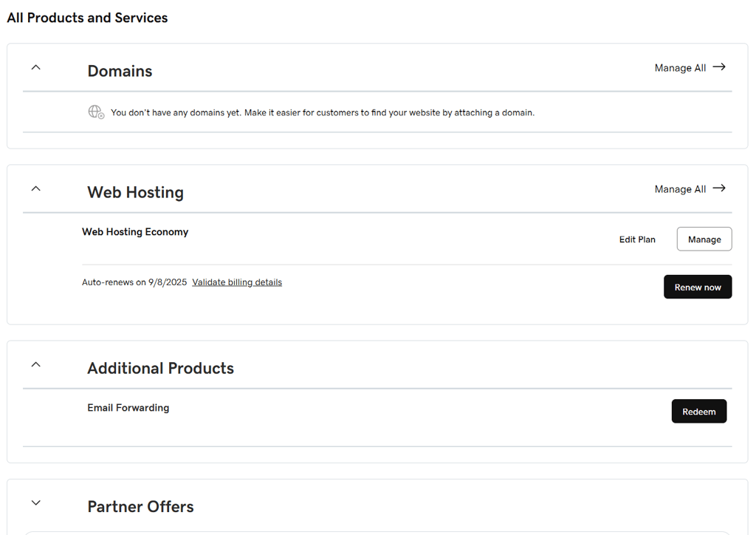Collapse the Additional Products section chevron
Screen dimensions: 756x535
pos(35,365)
